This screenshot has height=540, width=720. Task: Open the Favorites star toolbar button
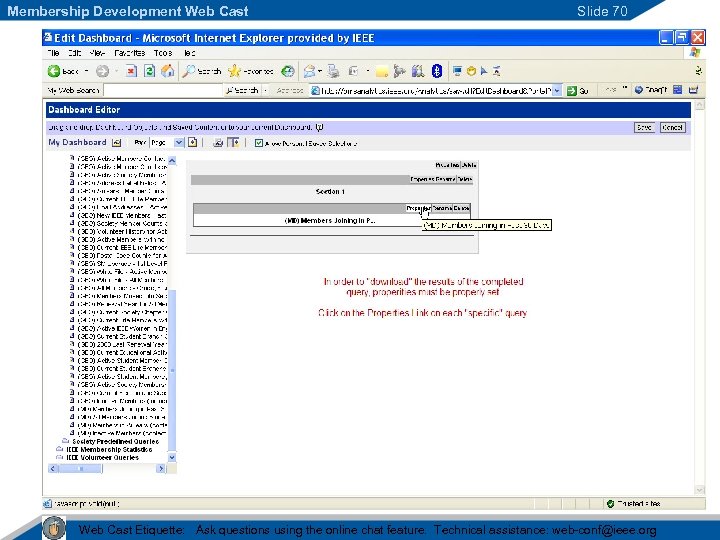point(251,71)
